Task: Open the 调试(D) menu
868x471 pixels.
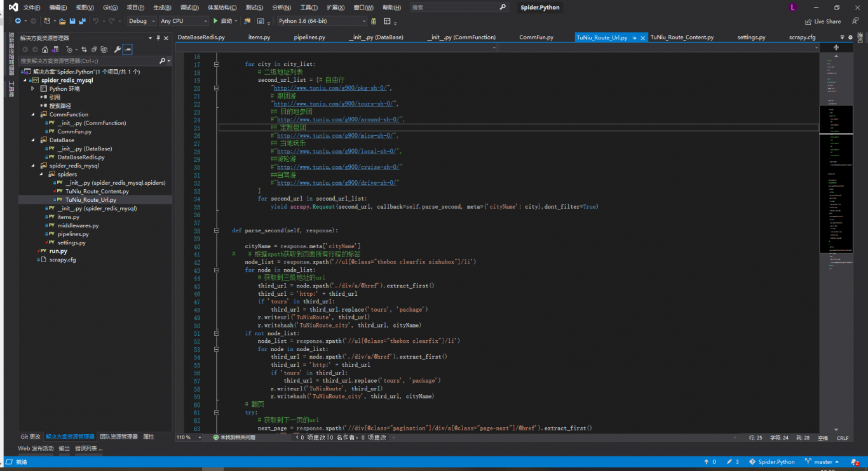Action: click(189, 8)
